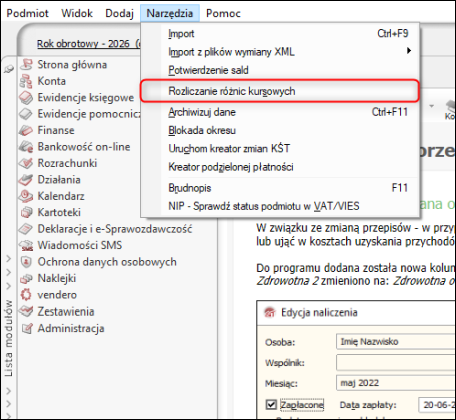Open the Widok menu
456x420 pixels.
(x=77, y=13)
